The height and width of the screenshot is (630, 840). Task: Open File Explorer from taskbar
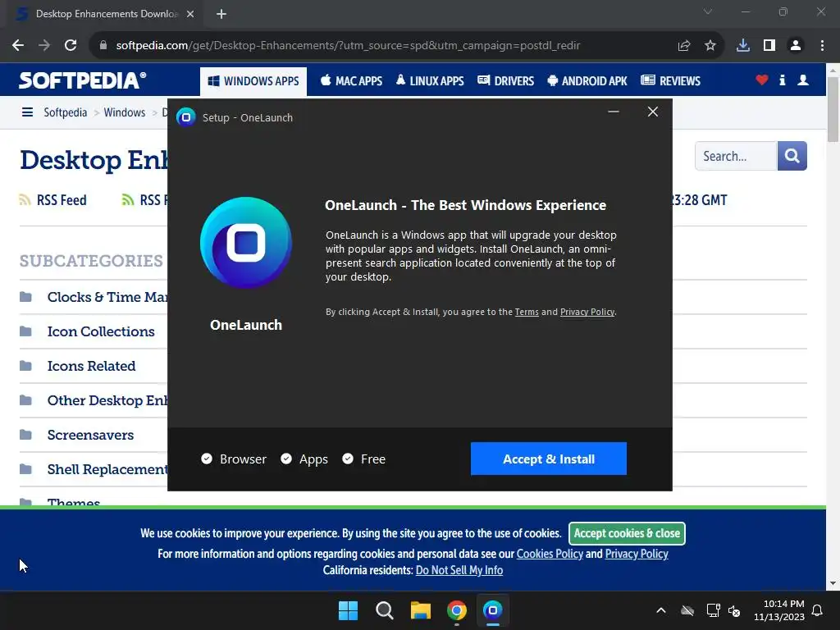click(421, 610)
